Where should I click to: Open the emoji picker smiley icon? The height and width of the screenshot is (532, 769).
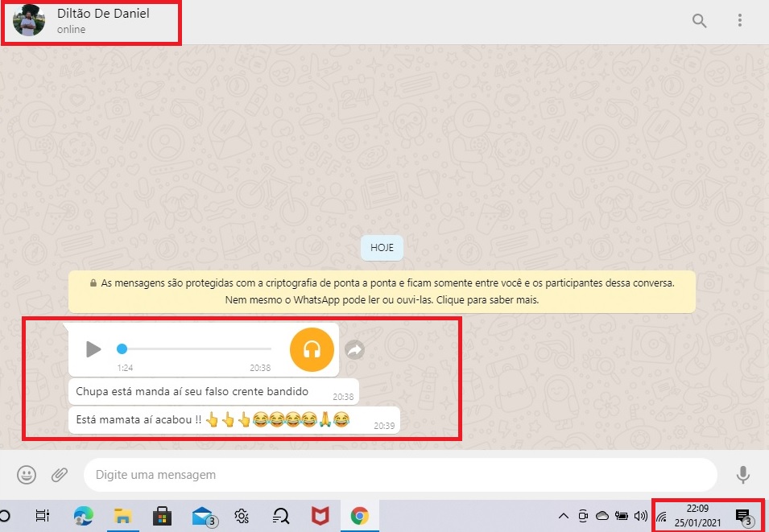point(27,475)
